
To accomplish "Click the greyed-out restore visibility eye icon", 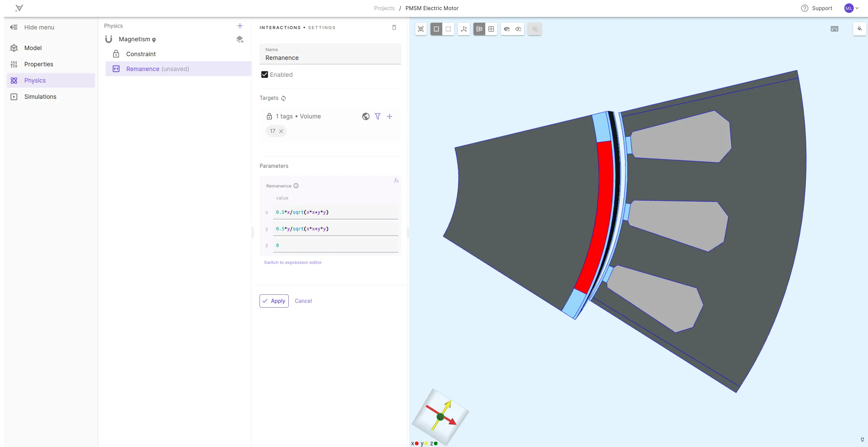I will tap(535, 29).
